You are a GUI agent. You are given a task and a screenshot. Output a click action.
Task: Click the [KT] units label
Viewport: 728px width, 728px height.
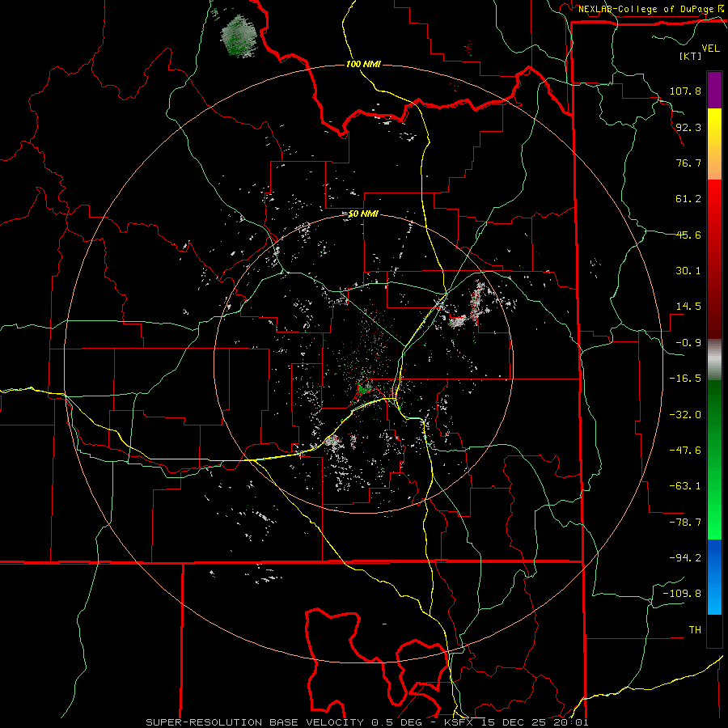[x=691, y=56]
